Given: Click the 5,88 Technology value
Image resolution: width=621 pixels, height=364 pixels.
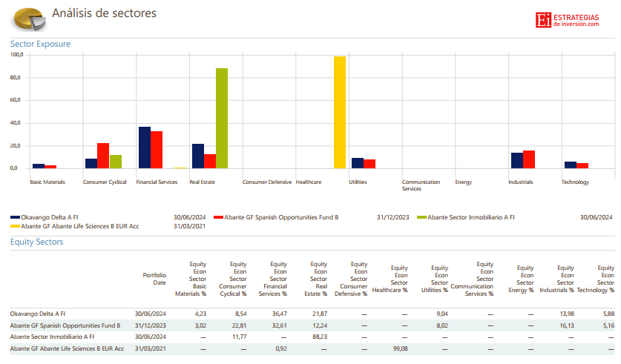Looking at the screenshot, I should (x=608, y=314).
